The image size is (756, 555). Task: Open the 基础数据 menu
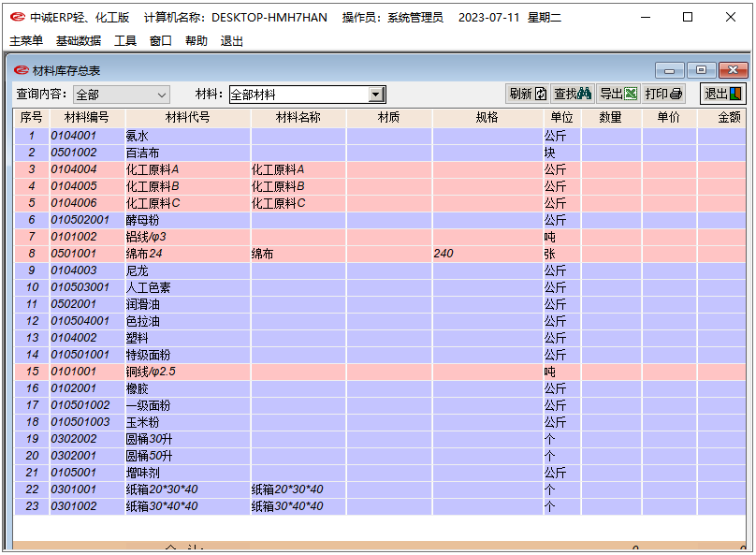(x=79, y=41)
